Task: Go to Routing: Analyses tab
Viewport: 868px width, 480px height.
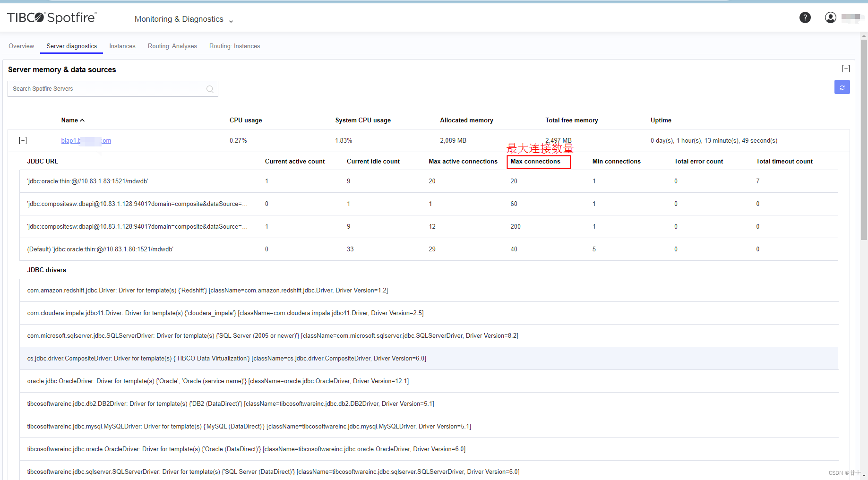Action: pyautogui.click(x=172, y=46)
